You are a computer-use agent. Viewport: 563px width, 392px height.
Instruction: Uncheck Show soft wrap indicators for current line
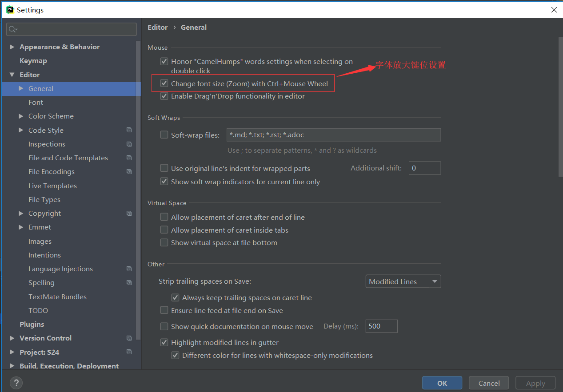pos(164,182)
